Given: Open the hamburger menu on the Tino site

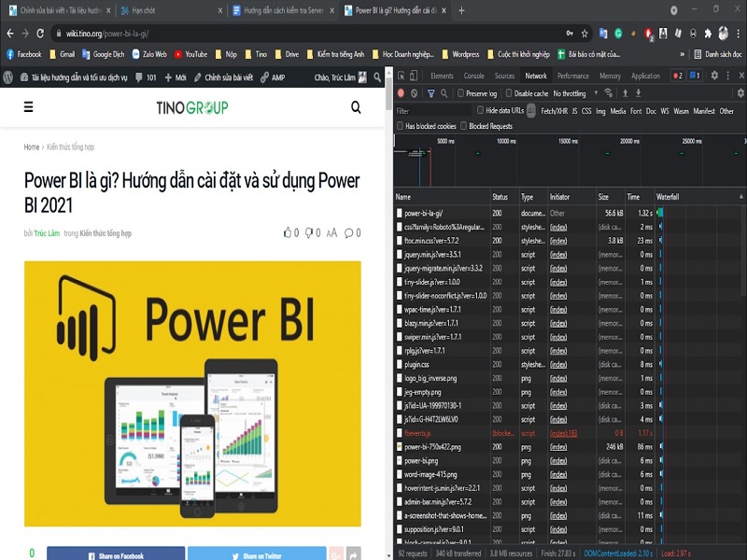Looking at the screenshot, I should [x=29, y=107].
